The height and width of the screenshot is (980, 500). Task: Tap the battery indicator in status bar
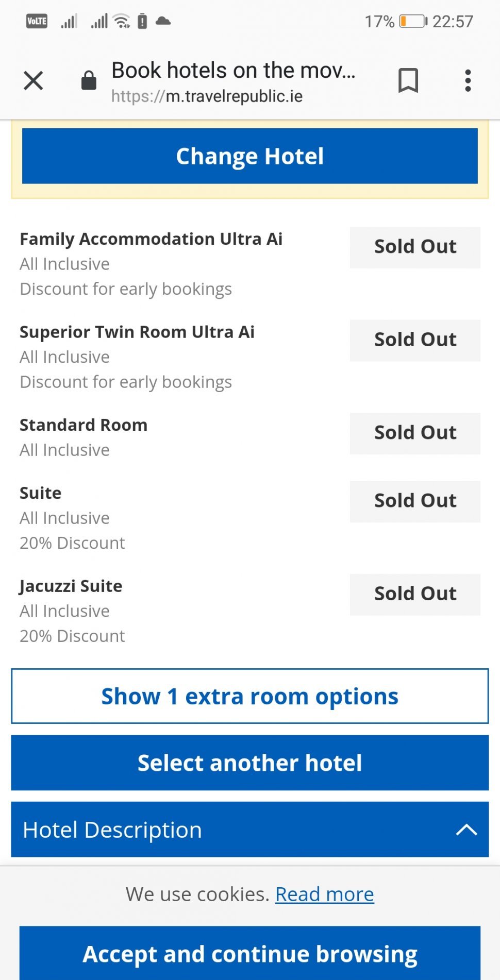tap(413, 21)
